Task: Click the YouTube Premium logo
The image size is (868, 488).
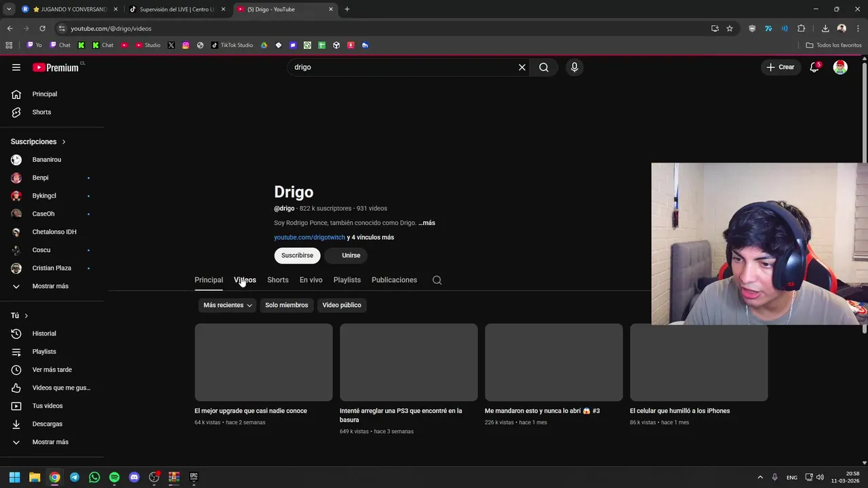Action: point(56,67)
